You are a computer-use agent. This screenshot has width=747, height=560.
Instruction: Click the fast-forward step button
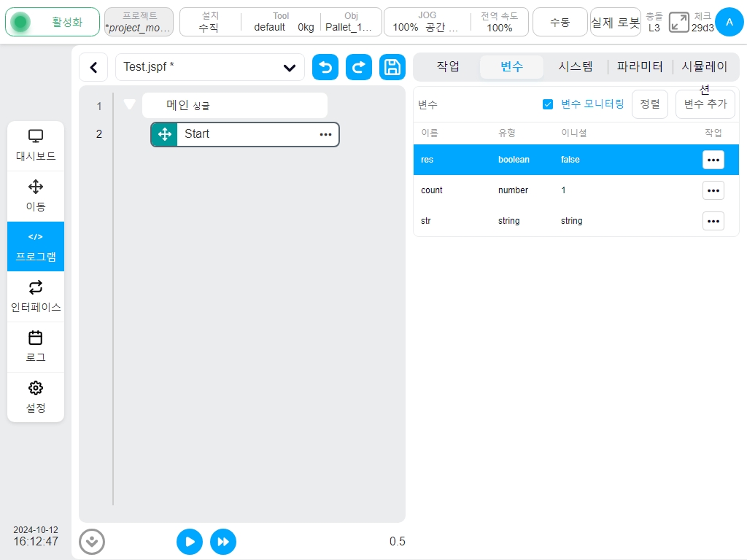pyautogui.click(x=223, y=542)
